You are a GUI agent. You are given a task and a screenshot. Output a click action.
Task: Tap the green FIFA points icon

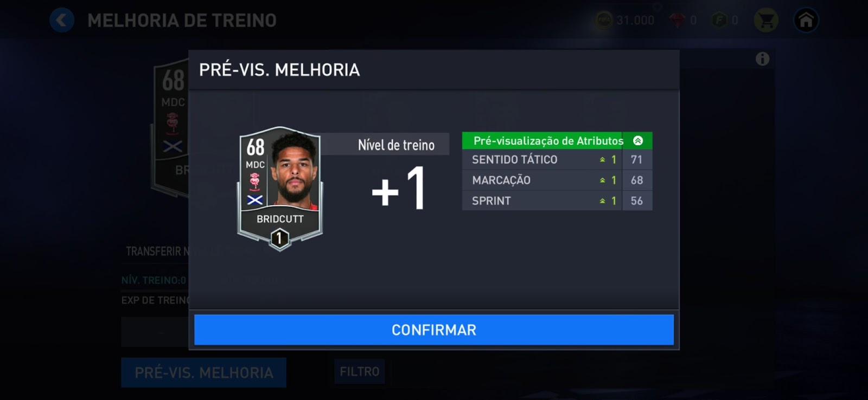click(719, 21)
